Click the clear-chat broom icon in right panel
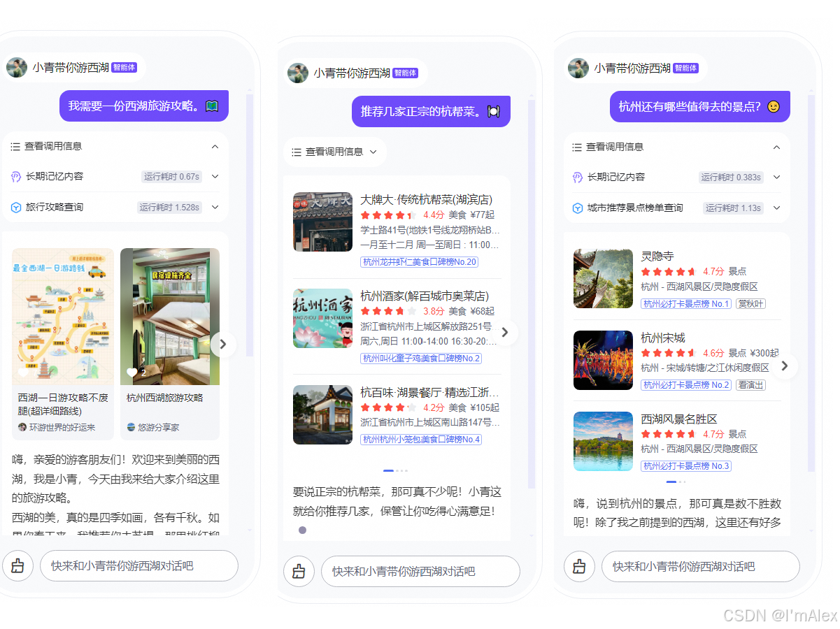This screenshot has height=629, width=840. (579, 567)
